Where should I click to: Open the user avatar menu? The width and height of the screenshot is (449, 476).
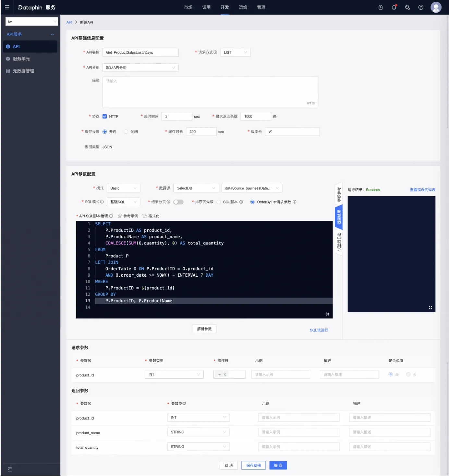coord(436,7)
